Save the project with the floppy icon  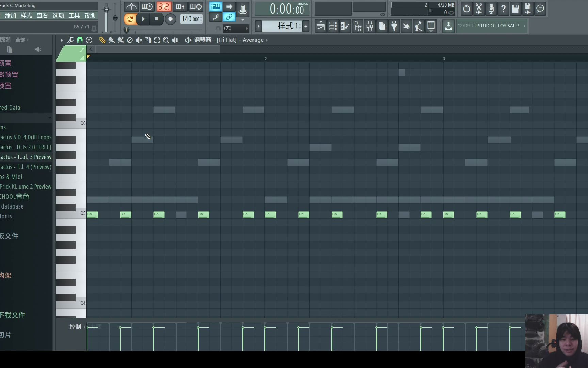(516, 9)
